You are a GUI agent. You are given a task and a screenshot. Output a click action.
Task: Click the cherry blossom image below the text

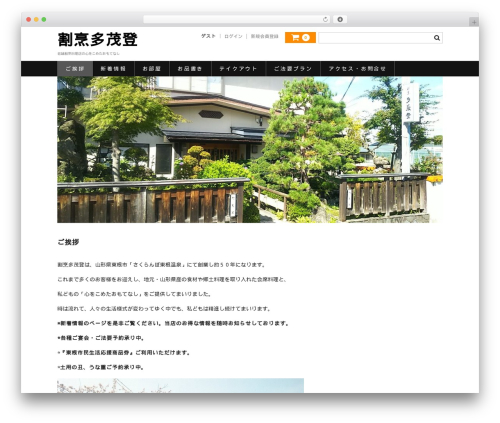click(180, 385)
